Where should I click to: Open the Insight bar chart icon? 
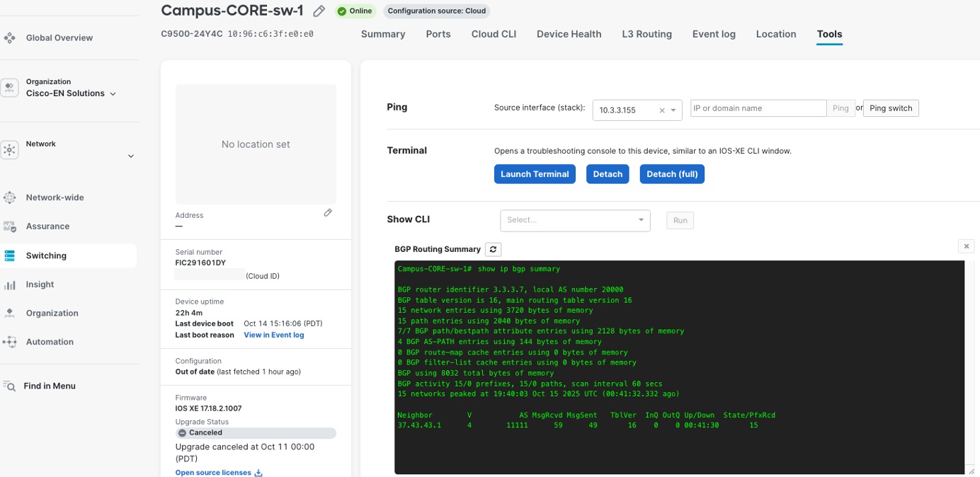pyautogui.click(x=10, y=285)
